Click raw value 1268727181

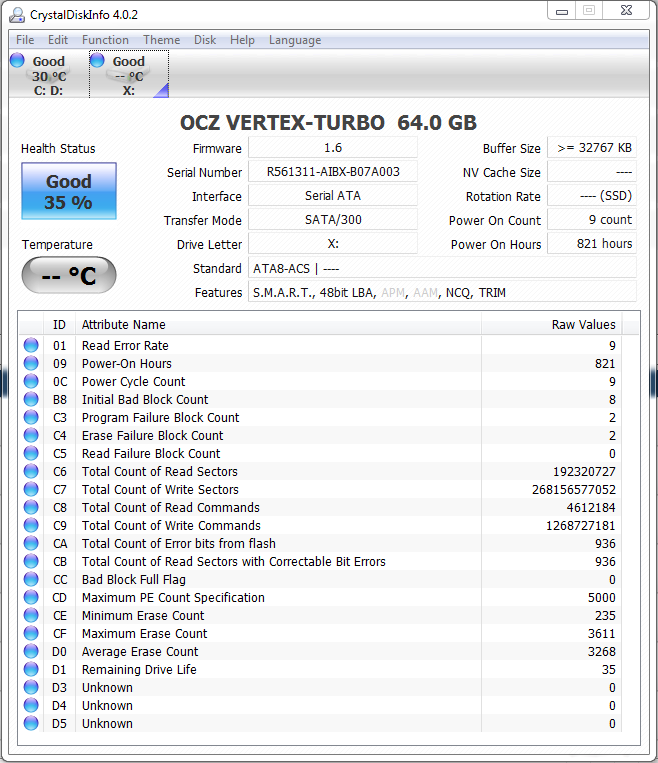click(581, 526)
